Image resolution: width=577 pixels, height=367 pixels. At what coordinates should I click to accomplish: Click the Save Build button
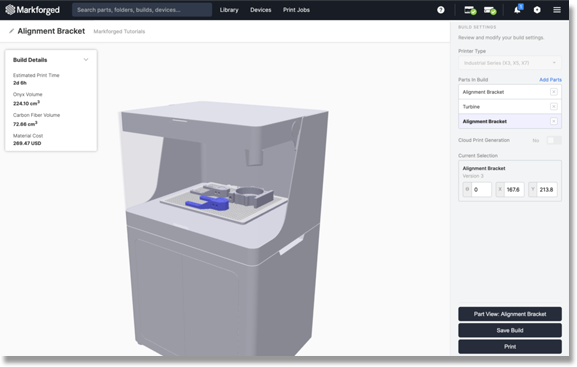click(x=510, y=330)
